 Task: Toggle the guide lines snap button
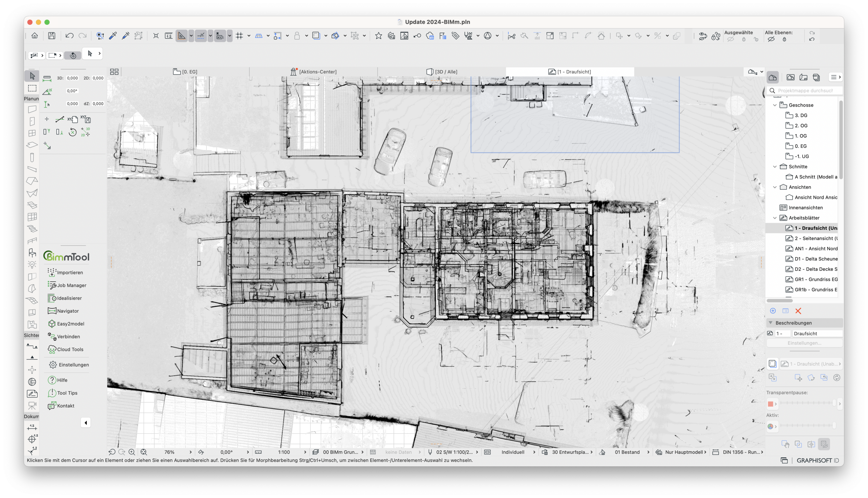pos(201,36)
